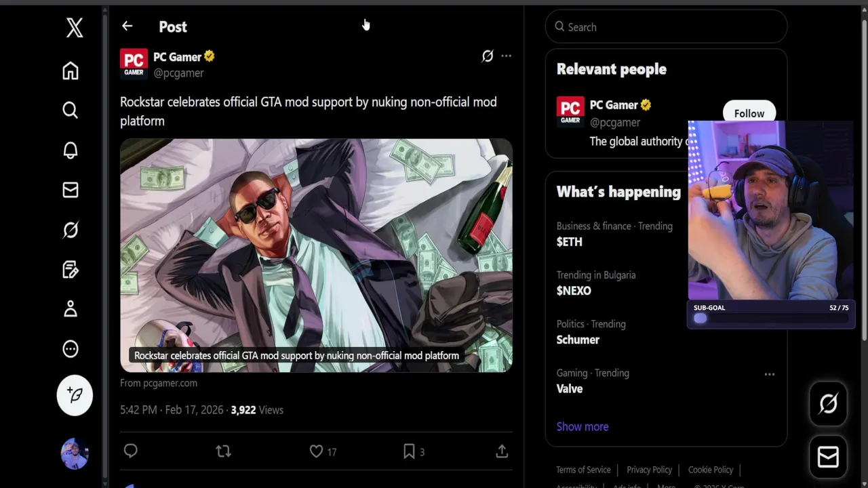Like the Rockstar GTA mod post

click(x=317, y=451)
